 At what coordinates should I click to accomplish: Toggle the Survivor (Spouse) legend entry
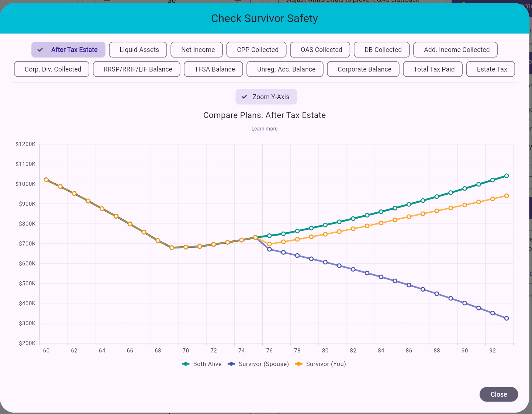(258, 364)
